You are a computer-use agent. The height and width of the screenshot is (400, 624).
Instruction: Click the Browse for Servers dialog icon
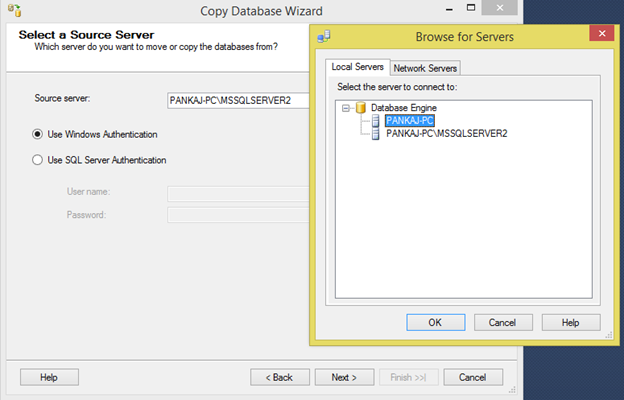324,36
